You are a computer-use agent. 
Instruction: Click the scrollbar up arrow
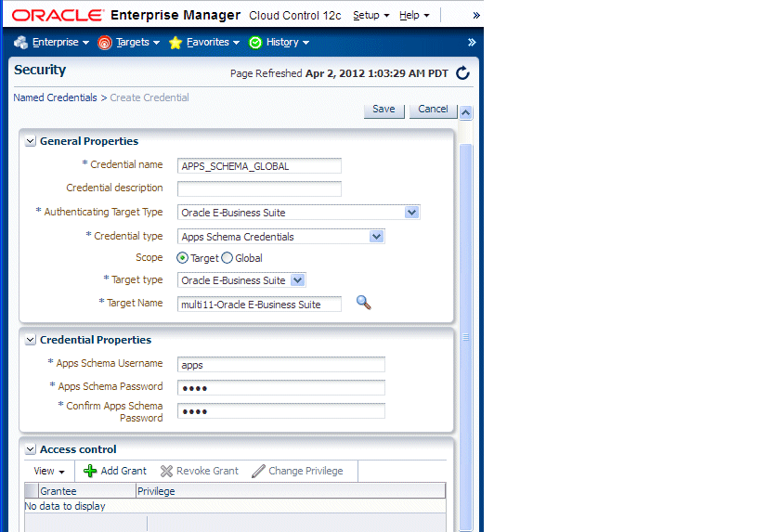(465, 113)
